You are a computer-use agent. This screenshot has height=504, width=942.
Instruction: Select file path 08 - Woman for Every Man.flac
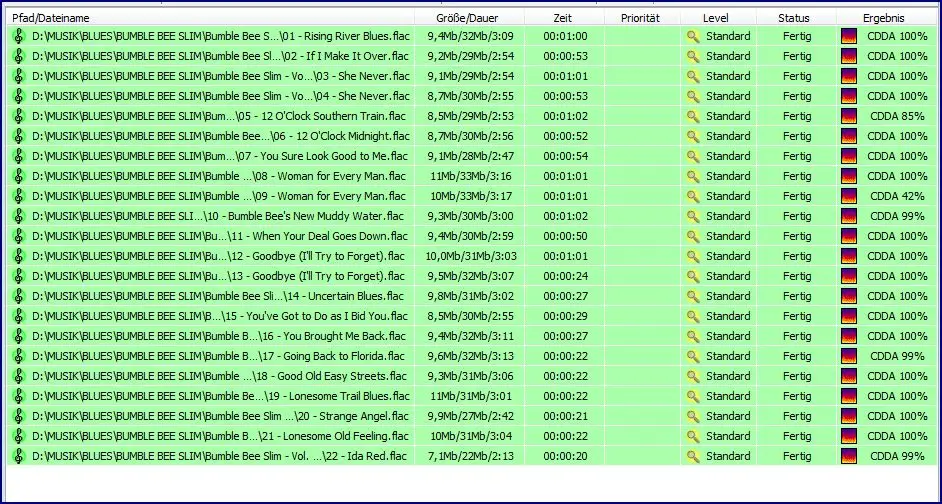point(219,176)
